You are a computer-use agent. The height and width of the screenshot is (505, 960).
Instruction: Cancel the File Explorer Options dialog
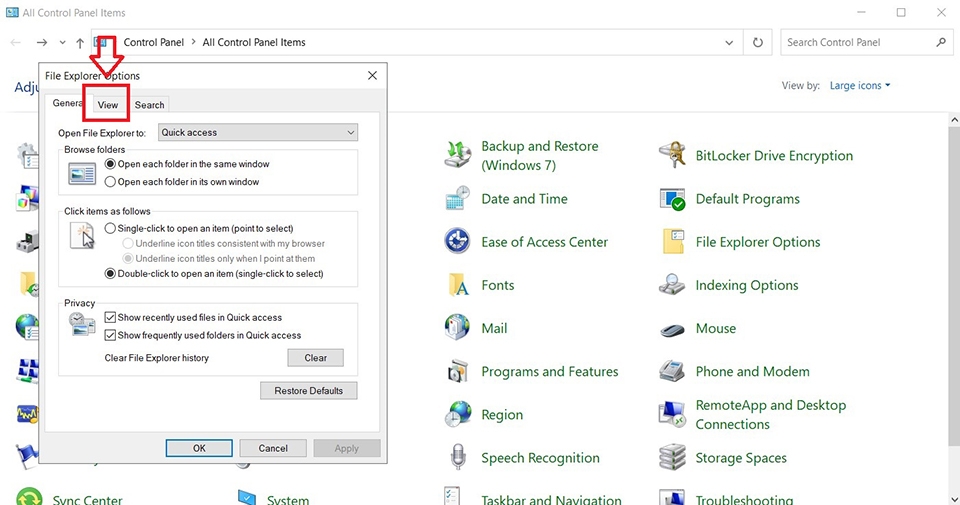click(273, 448)
